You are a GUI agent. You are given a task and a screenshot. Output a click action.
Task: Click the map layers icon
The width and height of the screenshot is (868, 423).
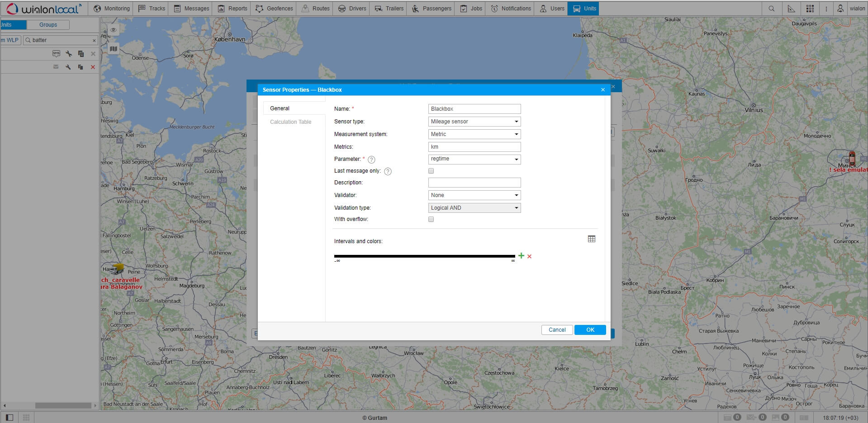pos(114,49)
